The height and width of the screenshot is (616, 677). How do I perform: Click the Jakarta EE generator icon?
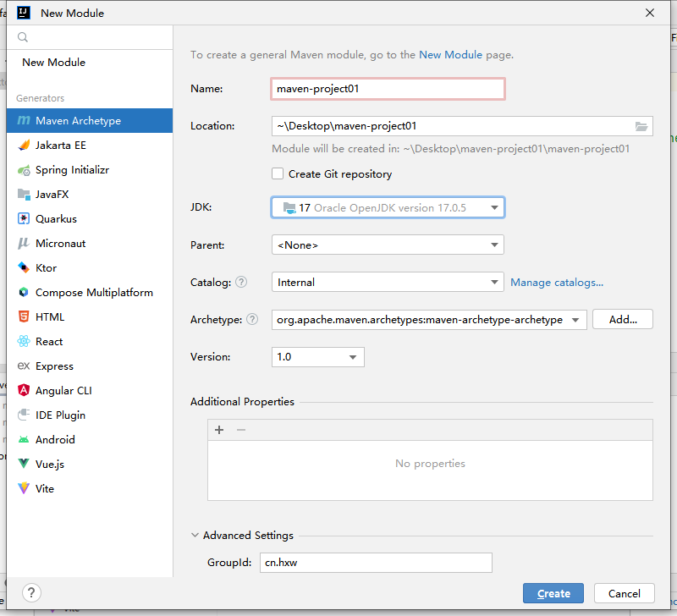click(x=24, y=146)
